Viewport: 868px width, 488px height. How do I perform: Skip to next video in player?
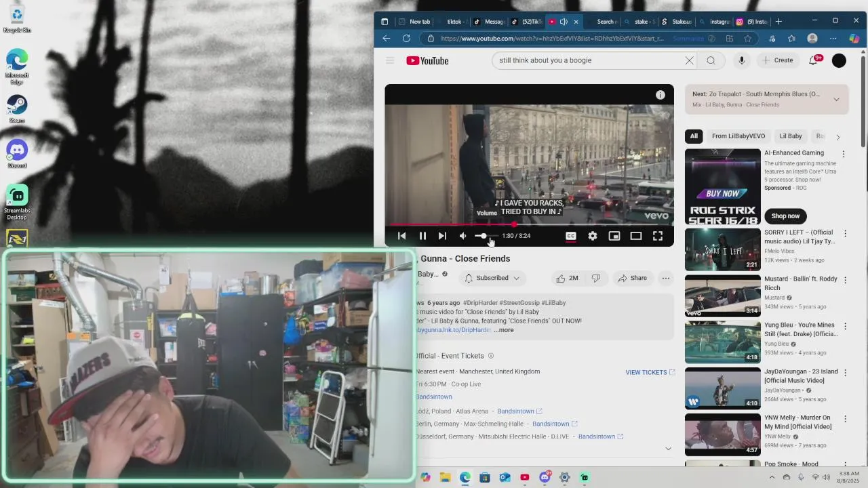pos(442,236)
